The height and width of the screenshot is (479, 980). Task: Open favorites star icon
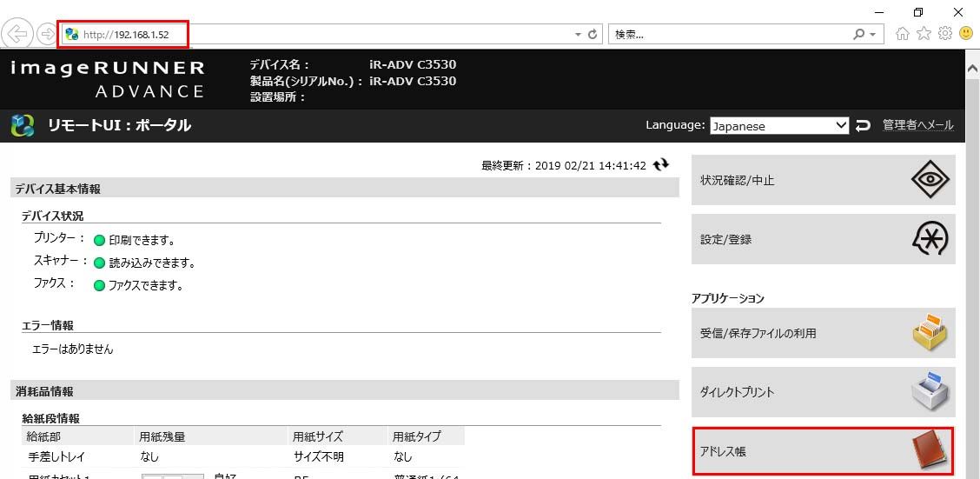click(924, 34)
